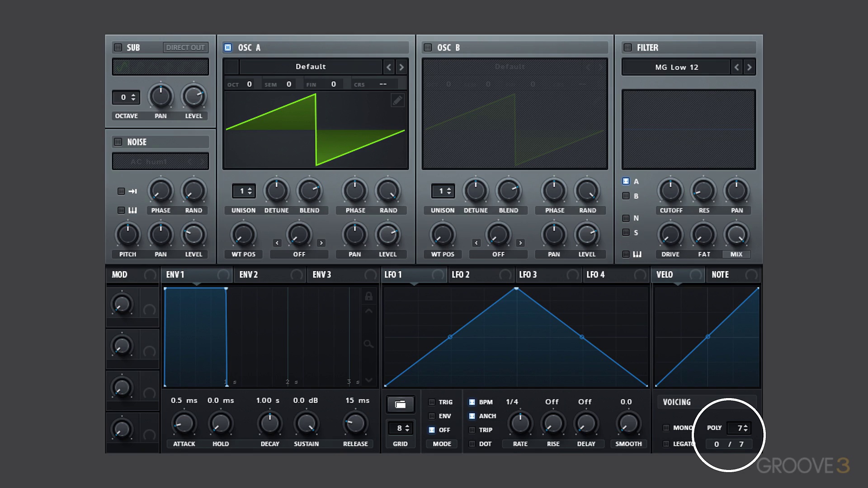
Task: Click the right arrow to change the filter type
Action: [x=749, y=67]
